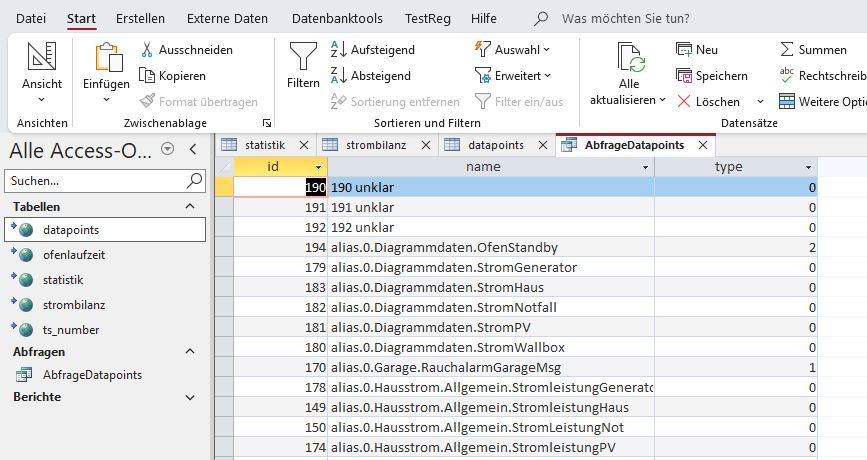Screen dimensions: 867x460
Task: Switch to TestReg tab
Action: coord(427,18)
